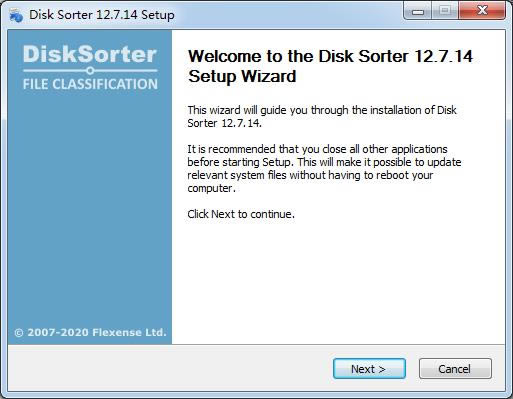The width and height of the screenshot is (513, 399).
Task: Click the Next button to continue
Action: pos(369,369)
